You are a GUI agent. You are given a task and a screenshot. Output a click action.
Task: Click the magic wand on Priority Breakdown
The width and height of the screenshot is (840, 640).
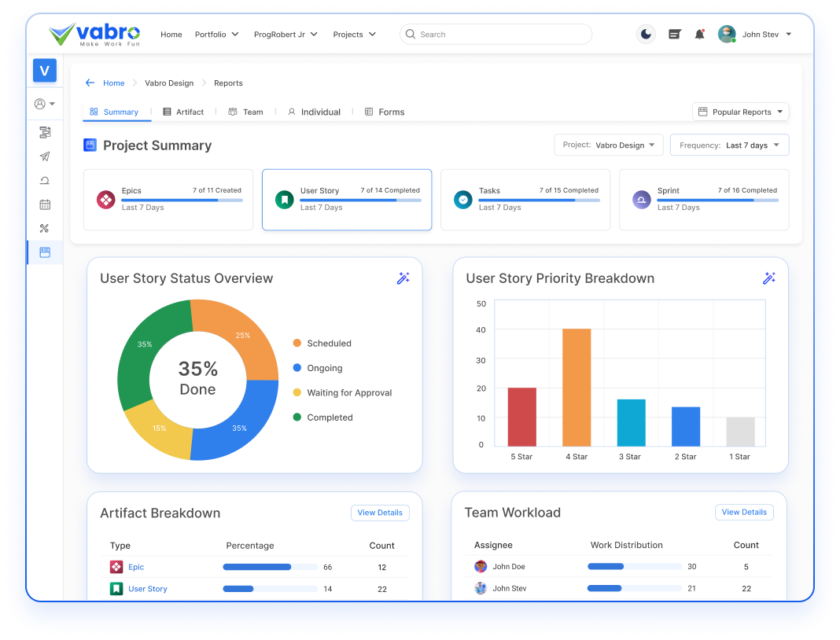tap(768, 278)
